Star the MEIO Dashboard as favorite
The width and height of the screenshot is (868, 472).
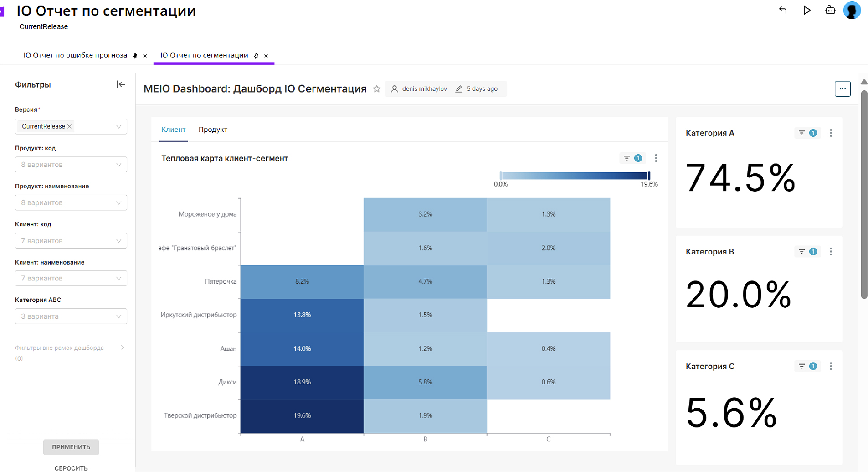point(377,89)
